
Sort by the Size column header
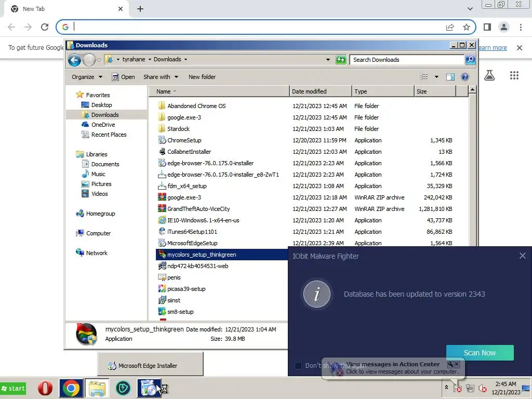[435, 91]
